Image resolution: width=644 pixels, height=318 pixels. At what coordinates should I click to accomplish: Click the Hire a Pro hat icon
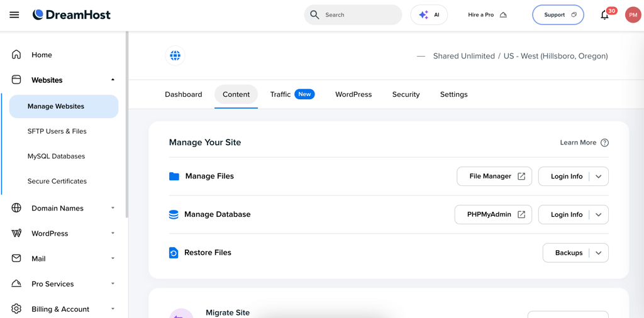click(503, 15)
